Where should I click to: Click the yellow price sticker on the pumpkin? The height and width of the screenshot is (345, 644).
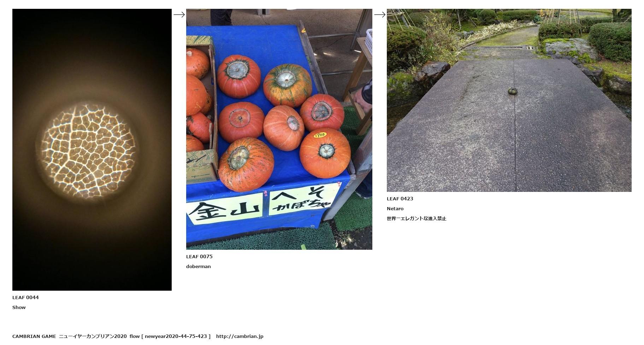pos(320,135)
